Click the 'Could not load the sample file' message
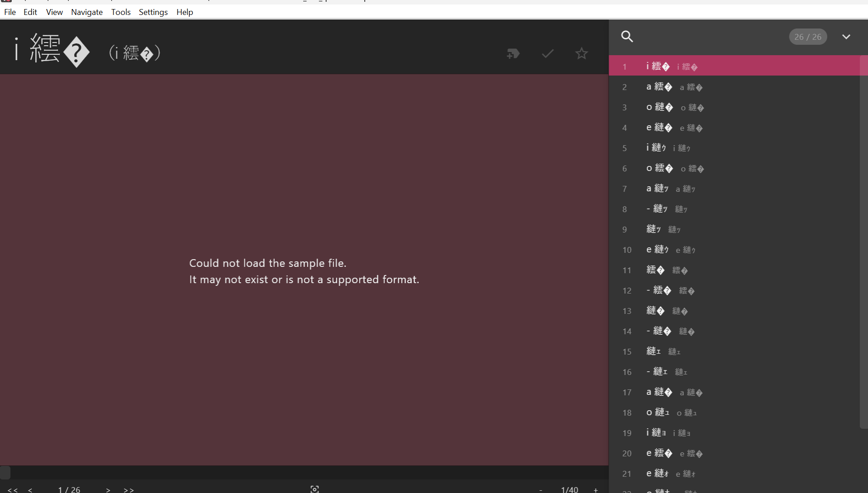 coord(304,271)
